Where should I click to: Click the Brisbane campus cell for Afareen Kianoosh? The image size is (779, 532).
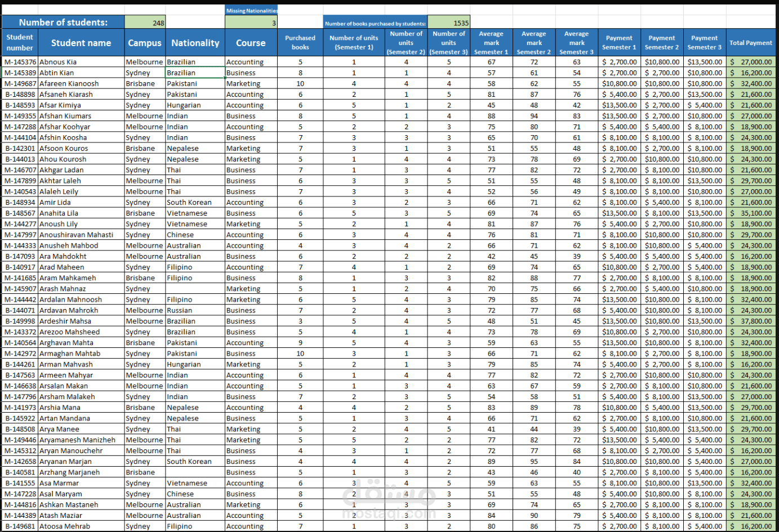pyautogui.click(x=145, y=83)
